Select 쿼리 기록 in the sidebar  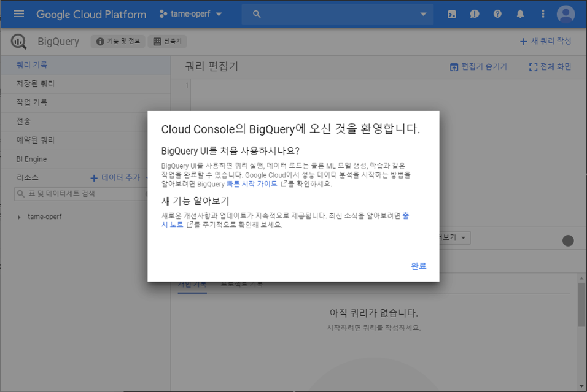[85, 65]
